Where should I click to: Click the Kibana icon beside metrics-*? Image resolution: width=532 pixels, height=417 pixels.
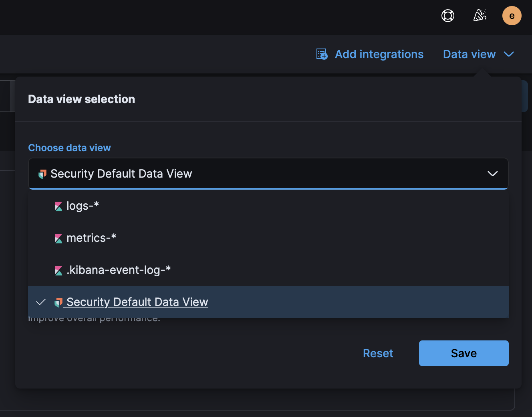point(58,238)
